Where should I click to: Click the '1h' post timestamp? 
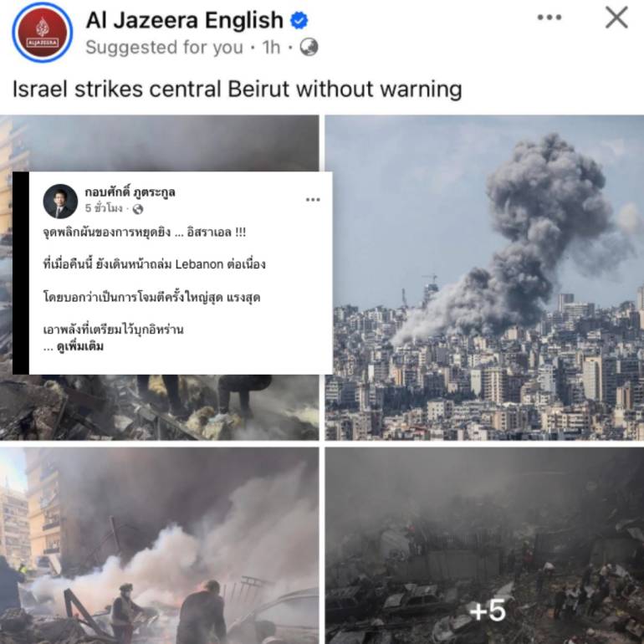tap(271, 47)
